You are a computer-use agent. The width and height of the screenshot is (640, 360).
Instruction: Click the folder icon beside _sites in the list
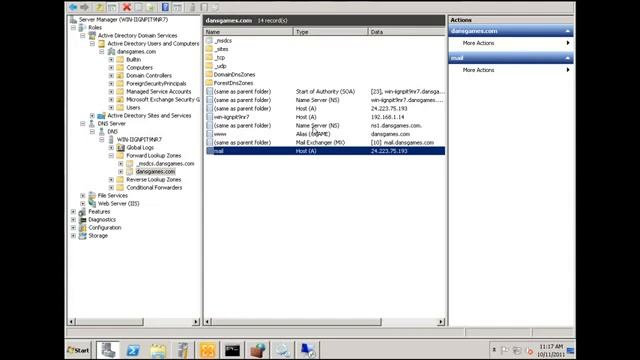(209, 49)
